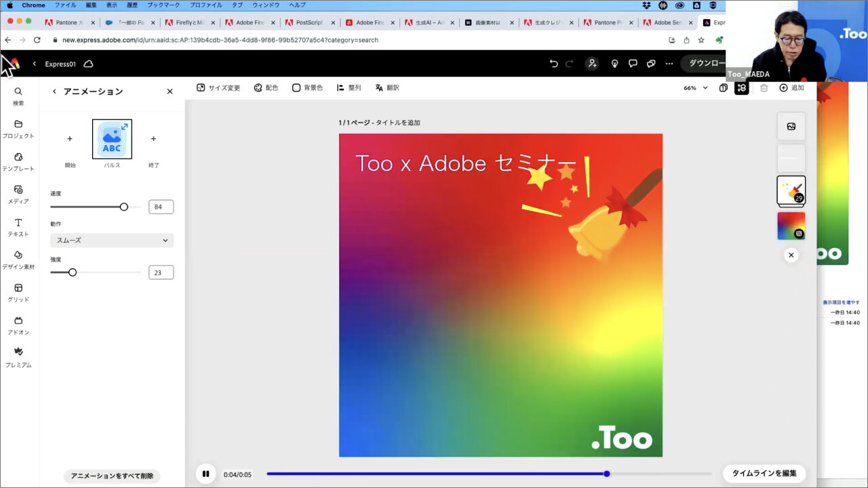Select the image layer icon at the top of the layer stack
The width and height of the screenshot is (868, 488).
click(x=791, y=126)
